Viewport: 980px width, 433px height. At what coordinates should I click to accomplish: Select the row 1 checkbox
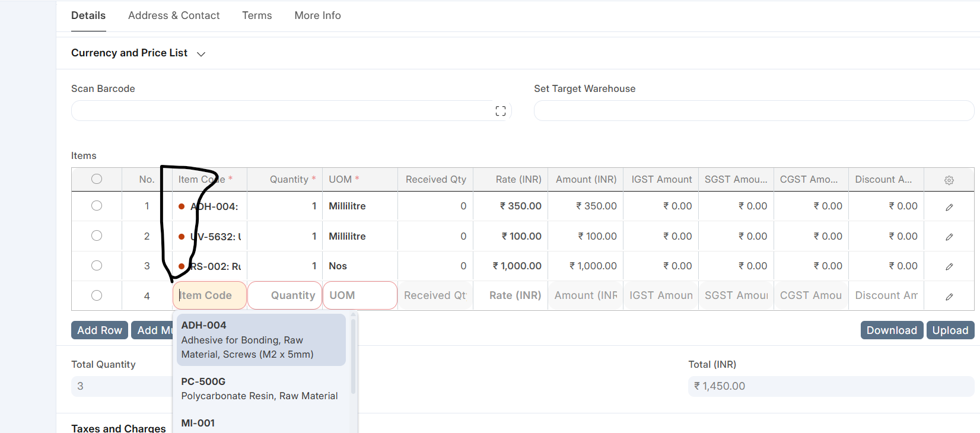97,205
